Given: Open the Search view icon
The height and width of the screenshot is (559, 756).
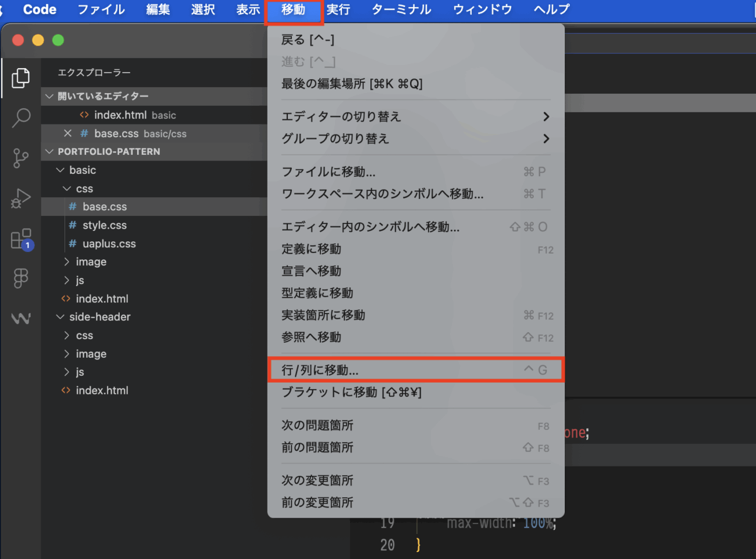Looking at the screenshot, I should (21, 118).
